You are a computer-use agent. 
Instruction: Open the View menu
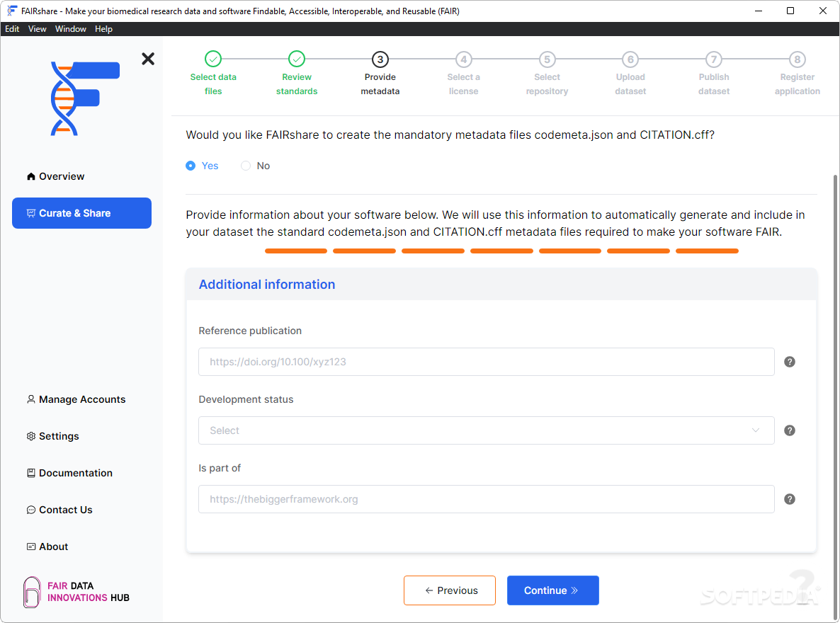[x=37, y=29]
